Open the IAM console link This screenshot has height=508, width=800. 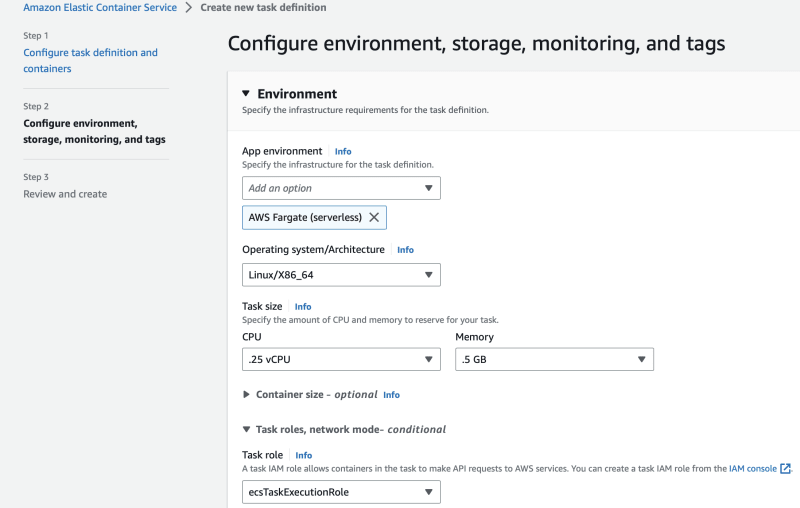click(753, 468)
